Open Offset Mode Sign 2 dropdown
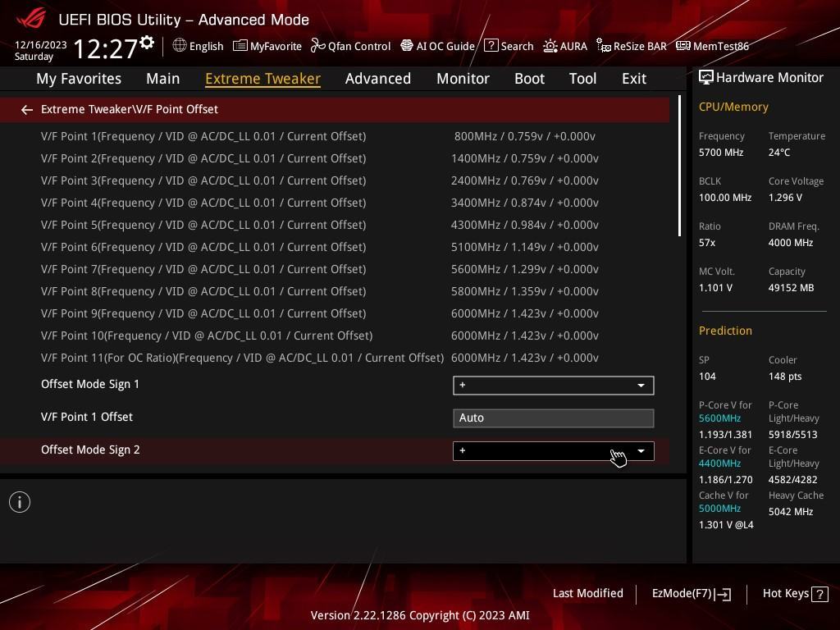 coord(554,451)
